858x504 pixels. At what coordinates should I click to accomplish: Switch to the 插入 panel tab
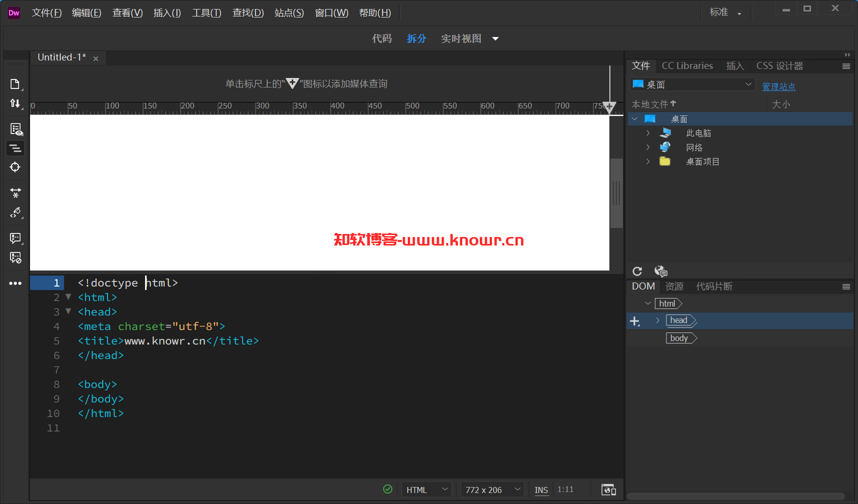point(735,66)
